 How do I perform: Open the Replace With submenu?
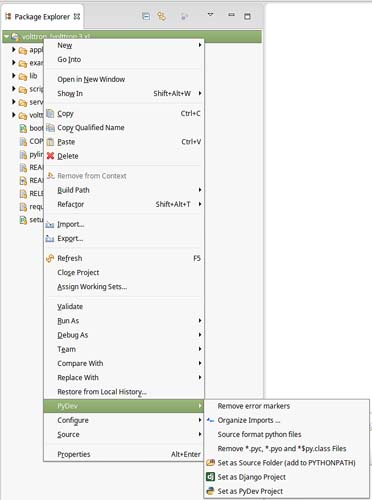(x=124, y=377)
